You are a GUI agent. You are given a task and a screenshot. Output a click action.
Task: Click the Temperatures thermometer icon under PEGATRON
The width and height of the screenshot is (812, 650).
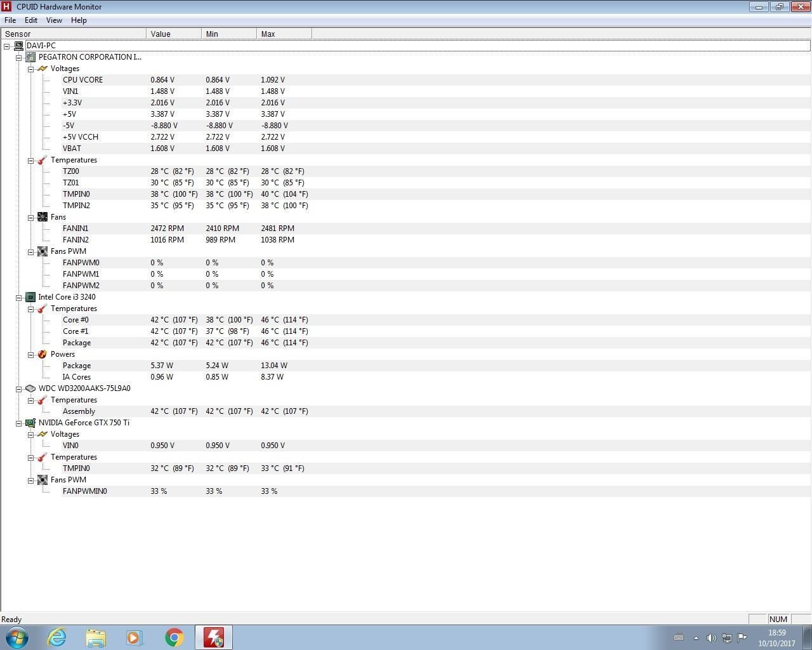[x=43, y=160]
